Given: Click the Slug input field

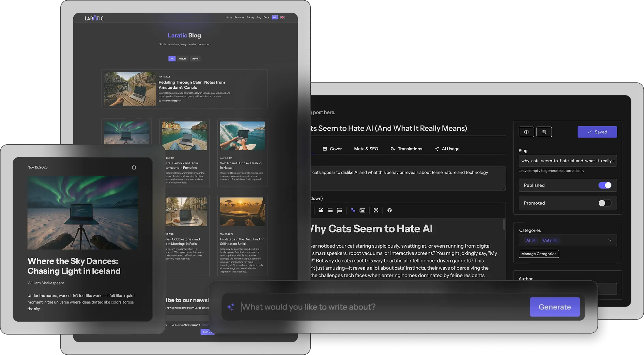Looking at the screenshot, I should pyautogui.click(x=568, y=161).
